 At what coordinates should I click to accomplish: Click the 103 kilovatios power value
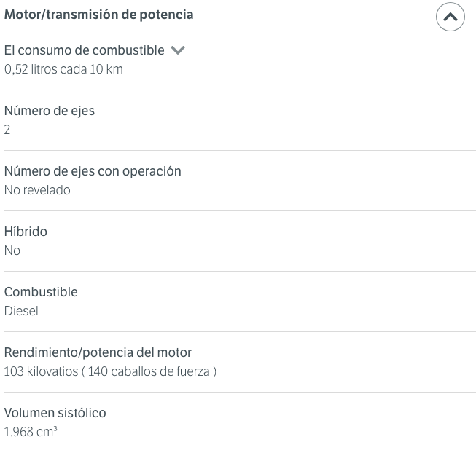coord(42,371)
